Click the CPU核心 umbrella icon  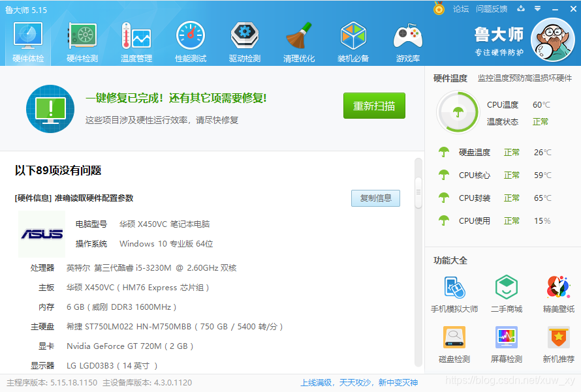(444, 175)
